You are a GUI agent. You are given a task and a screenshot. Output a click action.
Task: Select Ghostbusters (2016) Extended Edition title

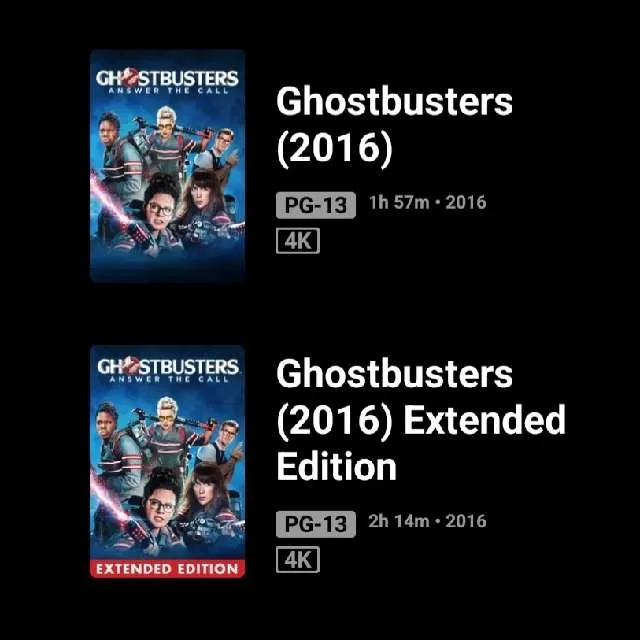pos(421,420)
